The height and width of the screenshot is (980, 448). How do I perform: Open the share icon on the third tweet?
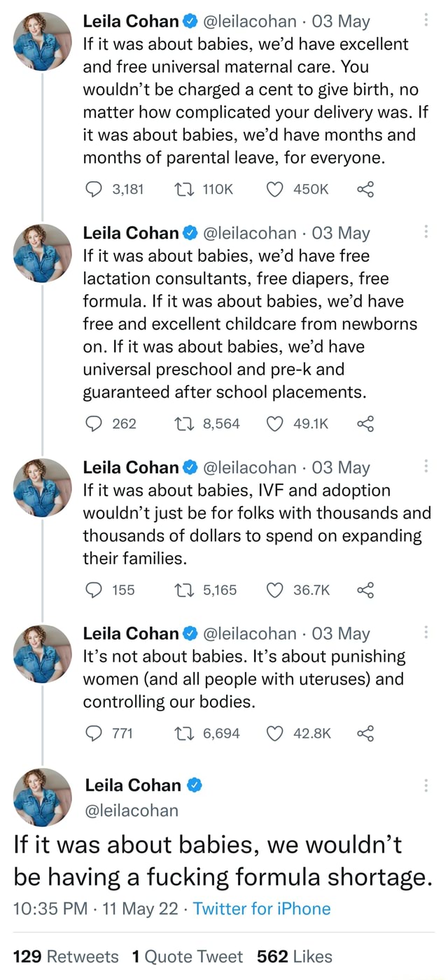[x=364, y=590]
